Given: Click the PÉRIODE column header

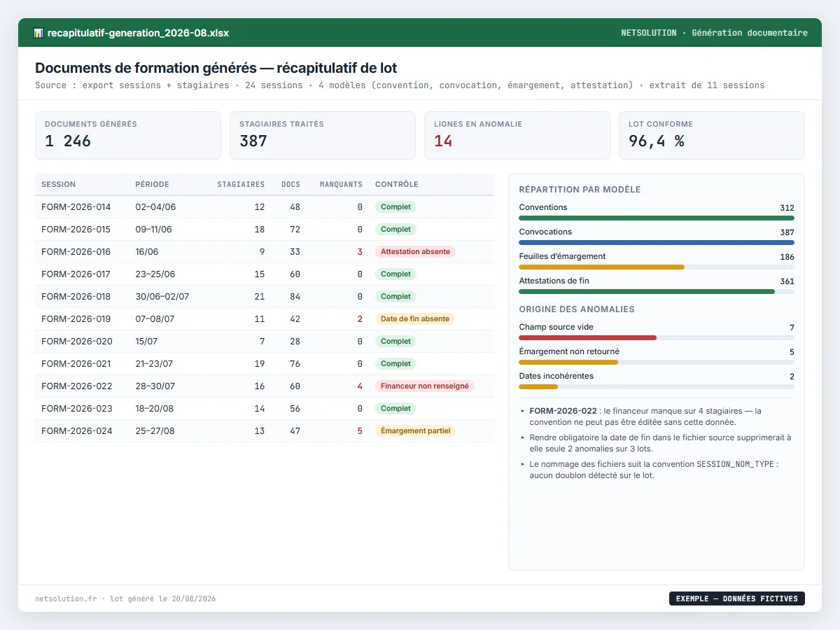Looking at the screenshot, I should coord(152,185).
